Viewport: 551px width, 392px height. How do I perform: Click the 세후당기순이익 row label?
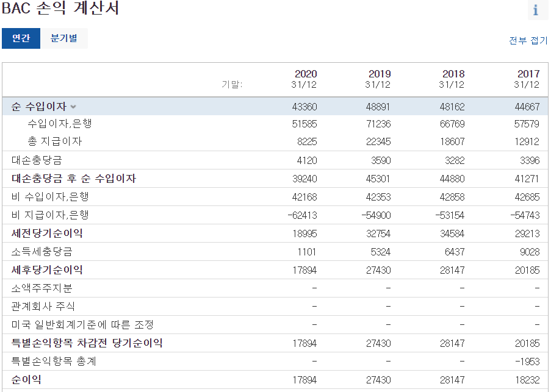(x=47, y=270)
